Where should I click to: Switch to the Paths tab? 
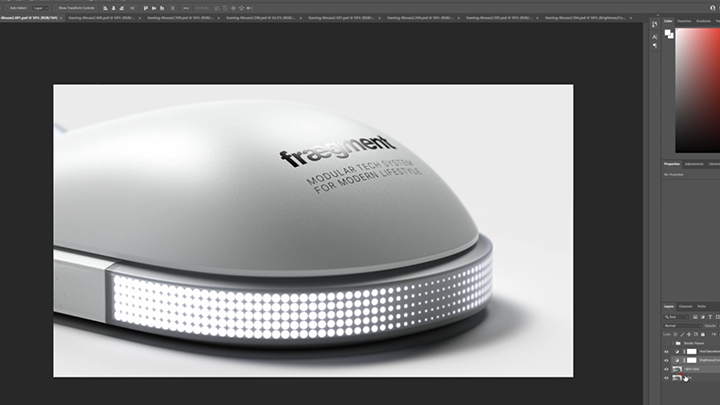(702, 306)
